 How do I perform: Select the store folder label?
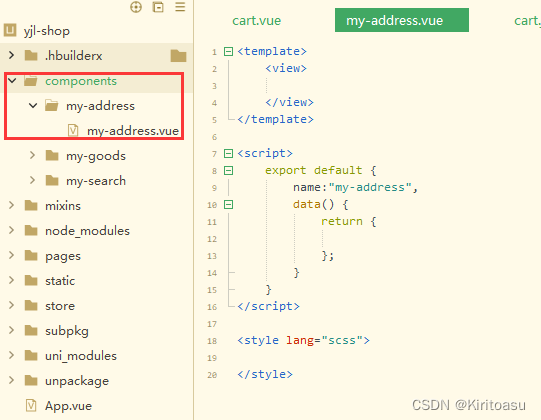60,306
